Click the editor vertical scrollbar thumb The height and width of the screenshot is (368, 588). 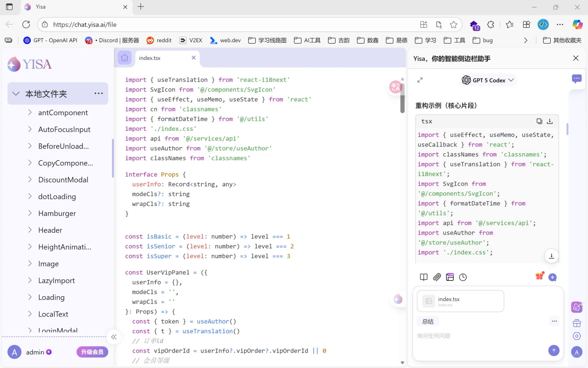(402, 98)
